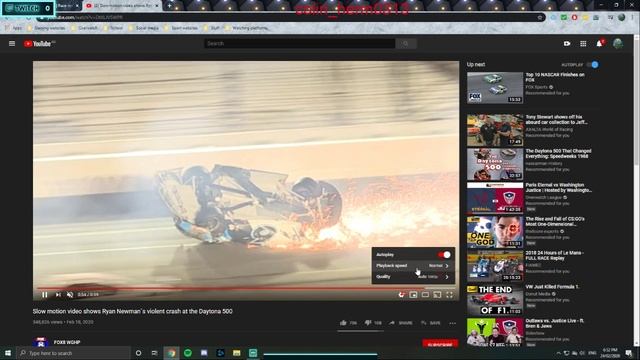The height and width of the screenshot is (360, 640).
Task: Go to YouTube home via the logo
Action: coord(39,44)
